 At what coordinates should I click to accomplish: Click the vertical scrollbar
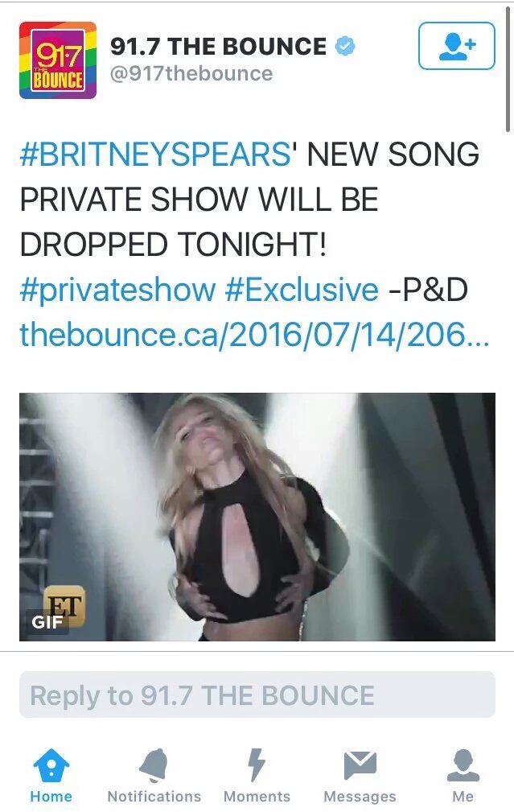click(508, 70)
